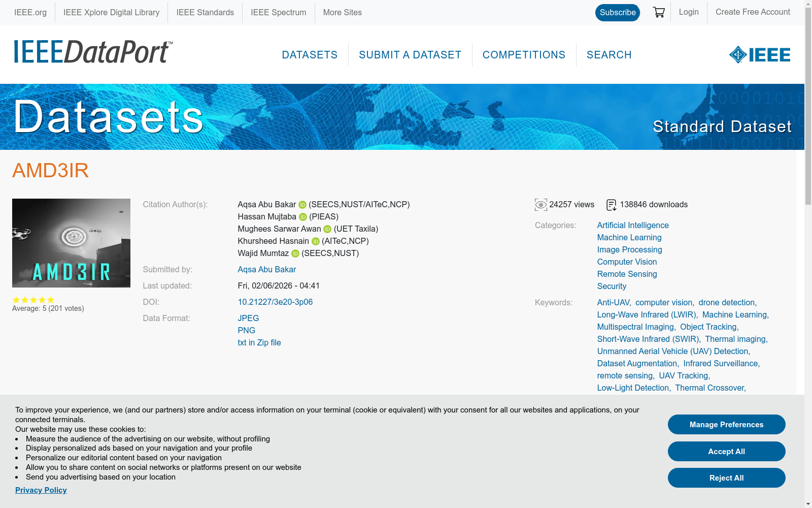Screen dimensions: 812x508
Task: Open IEEE Xplore Digital Library link
Action: [x=111, y=12]
